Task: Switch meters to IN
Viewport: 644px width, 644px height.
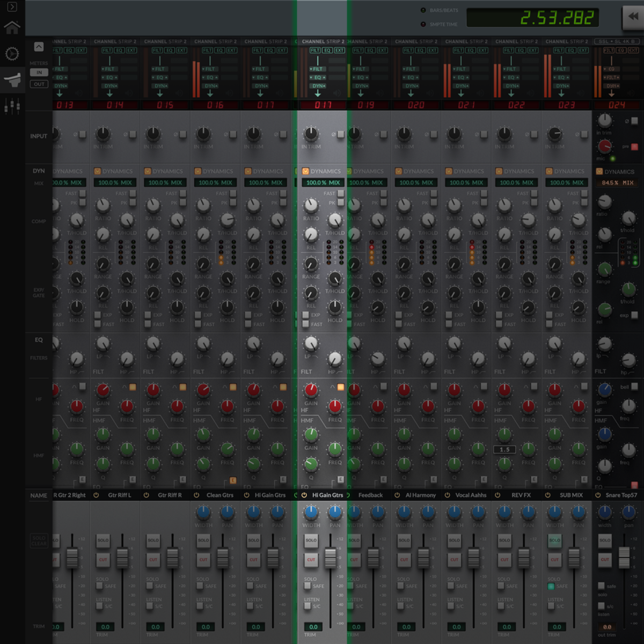Action: click(39, 72)
